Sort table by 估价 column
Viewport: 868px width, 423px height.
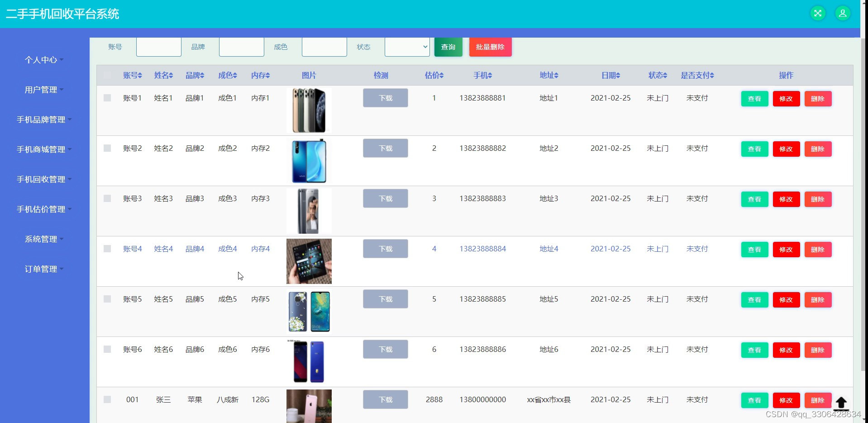tap(434, 75)
